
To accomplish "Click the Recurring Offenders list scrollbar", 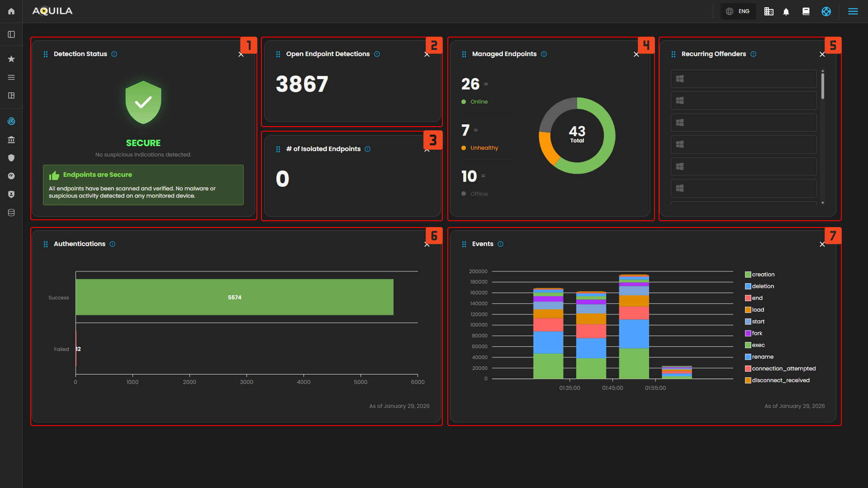I will (822, 86).
